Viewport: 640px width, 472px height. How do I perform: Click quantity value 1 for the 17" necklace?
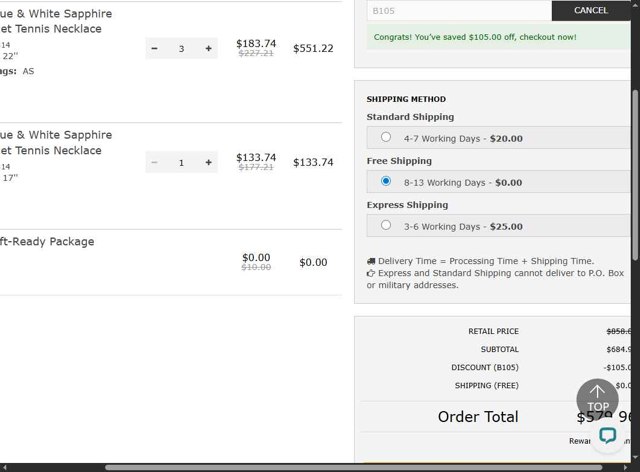click(x=182, y=163)
